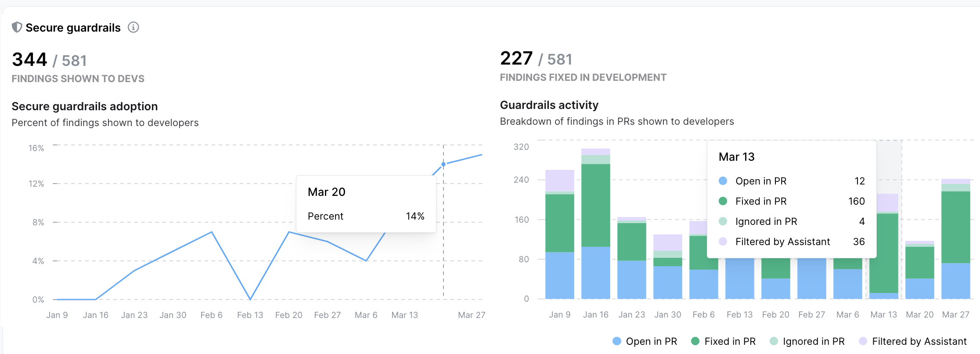Click the Jan 23 stacked bar
Viewport: 980px width, 354px height.
point(631,258)
